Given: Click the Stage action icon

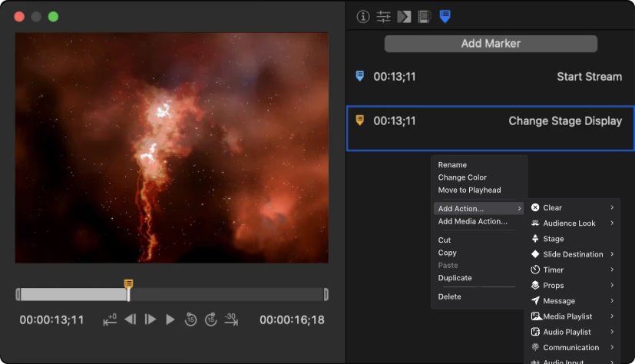Looking at the screenshot, I should [535, 239].
